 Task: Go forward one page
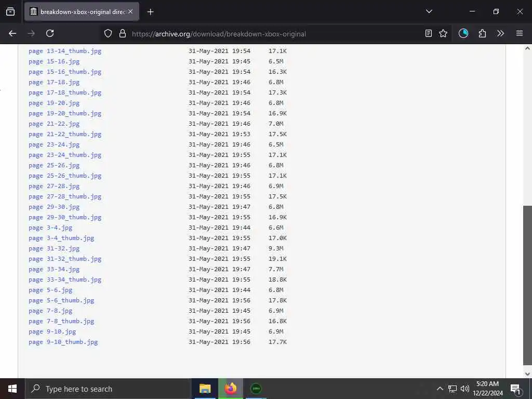[31, 33]
